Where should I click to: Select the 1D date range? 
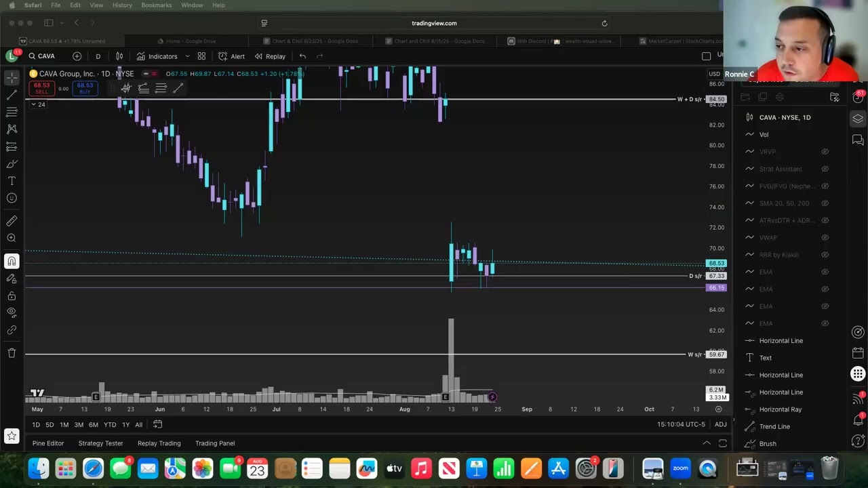(x=36, y=424)
